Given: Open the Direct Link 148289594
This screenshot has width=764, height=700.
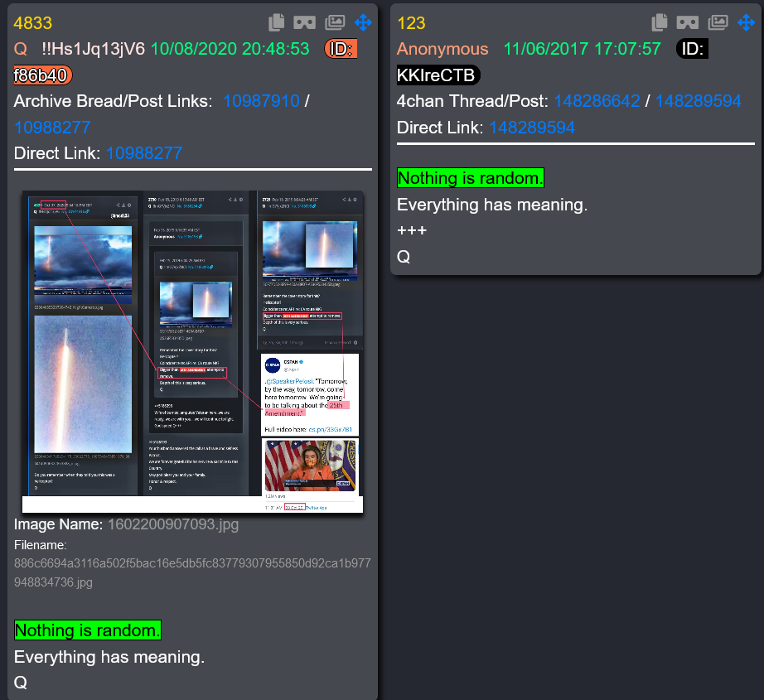Looking at the screenshot, I should pos(532,127).
